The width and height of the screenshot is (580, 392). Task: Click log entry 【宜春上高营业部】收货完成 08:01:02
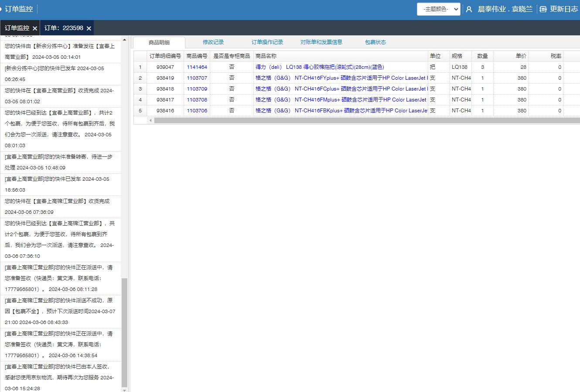point(60,96)
